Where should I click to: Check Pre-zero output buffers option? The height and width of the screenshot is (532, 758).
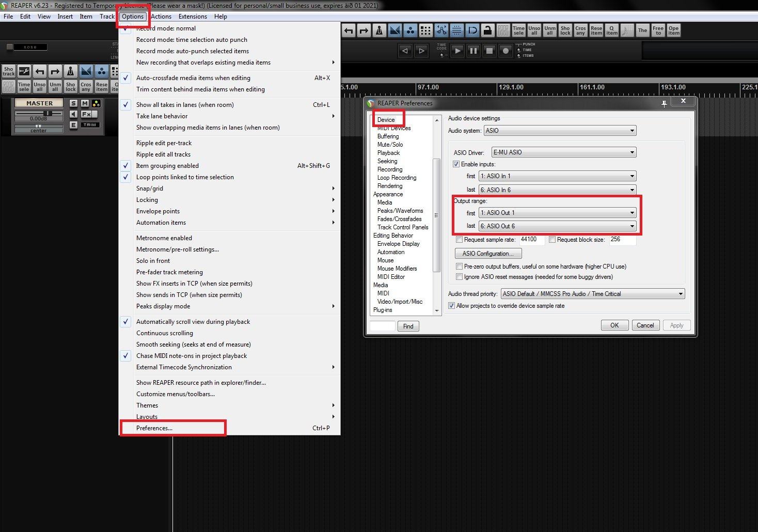(x=459, y=267)
